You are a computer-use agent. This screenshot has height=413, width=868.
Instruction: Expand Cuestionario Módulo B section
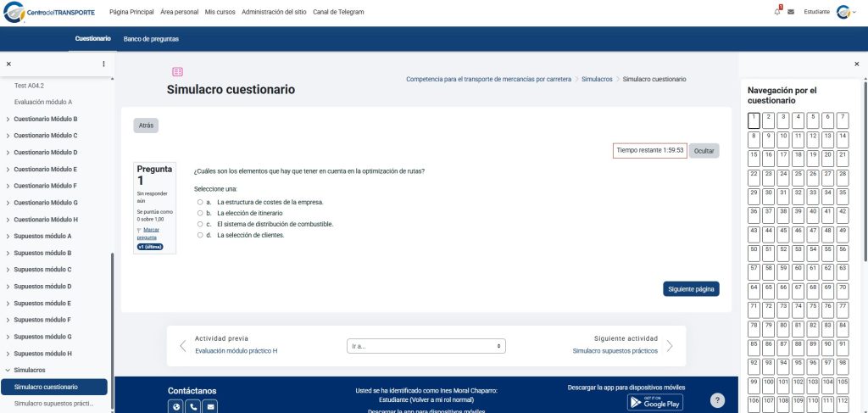click(x=8, y=119)
